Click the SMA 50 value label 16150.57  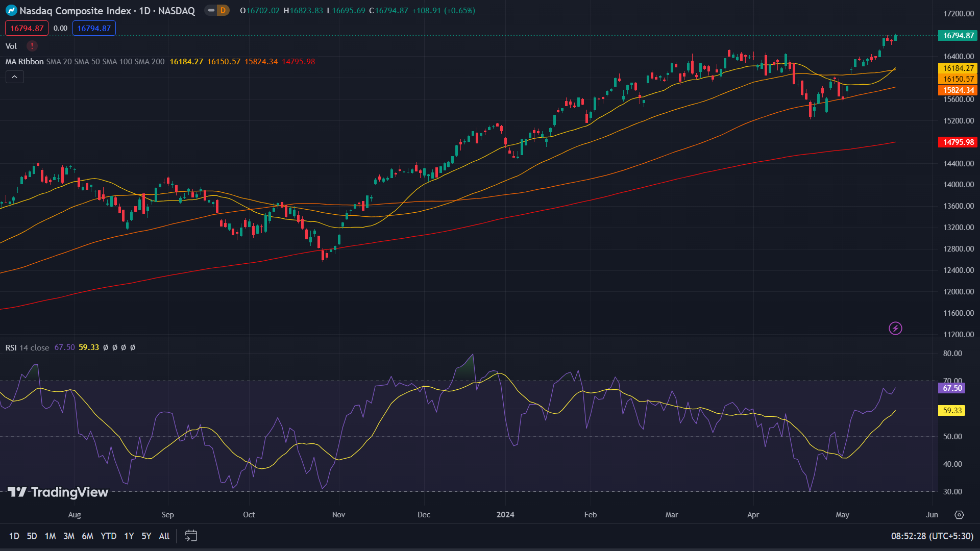(x=958, y=79)
